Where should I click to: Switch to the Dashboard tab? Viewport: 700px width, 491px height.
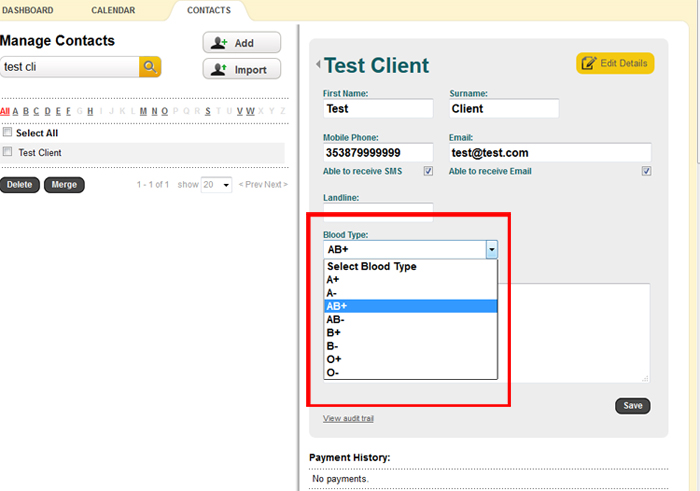(28, 10)
